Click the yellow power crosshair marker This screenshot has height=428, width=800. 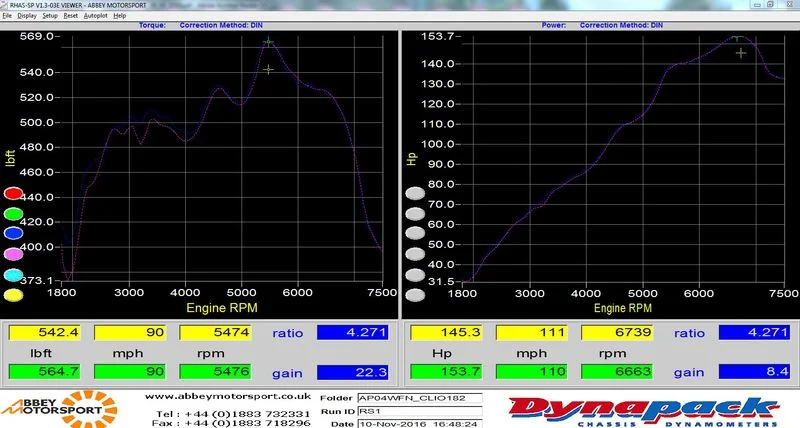(741, 53)
